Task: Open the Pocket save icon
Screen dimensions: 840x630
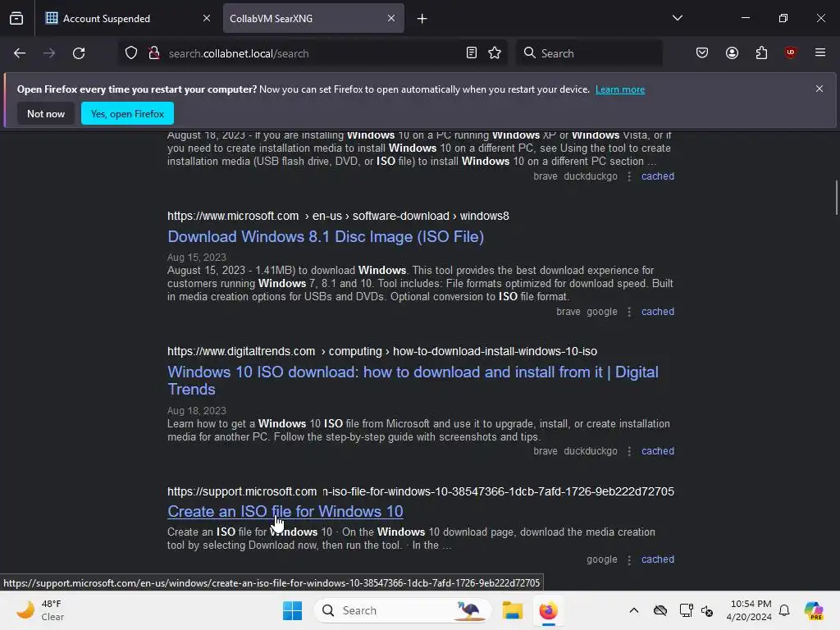Action: click(x=702, y=53)
